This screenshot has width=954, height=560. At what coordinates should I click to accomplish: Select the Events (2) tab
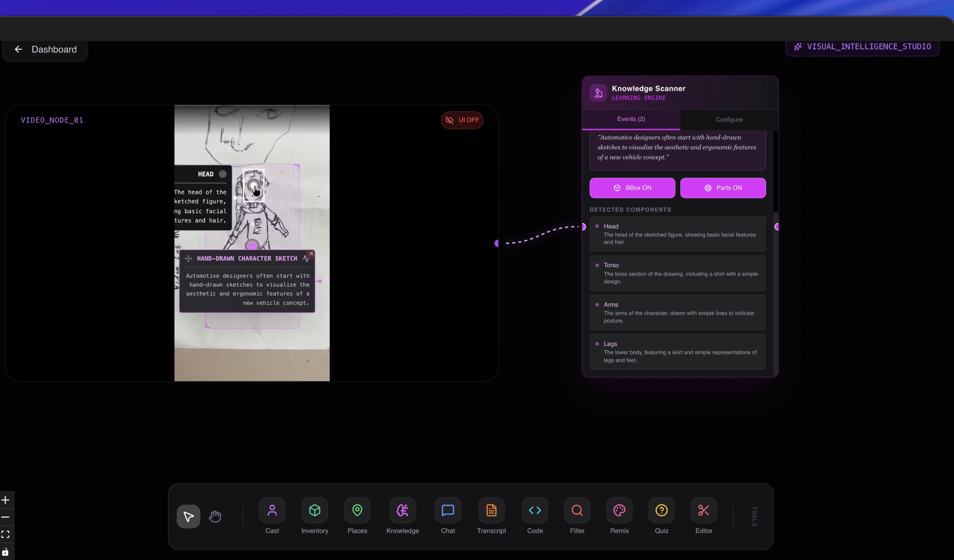[x=631, y=119]
